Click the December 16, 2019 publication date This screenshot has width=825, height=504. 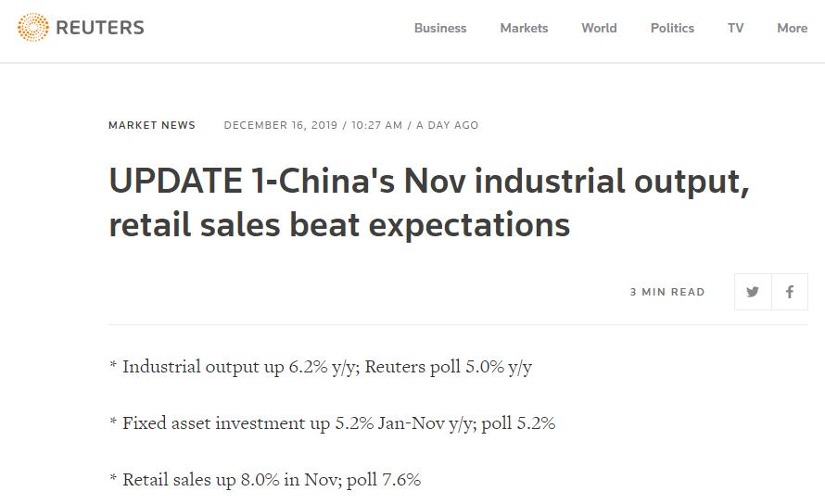(281, 125)
